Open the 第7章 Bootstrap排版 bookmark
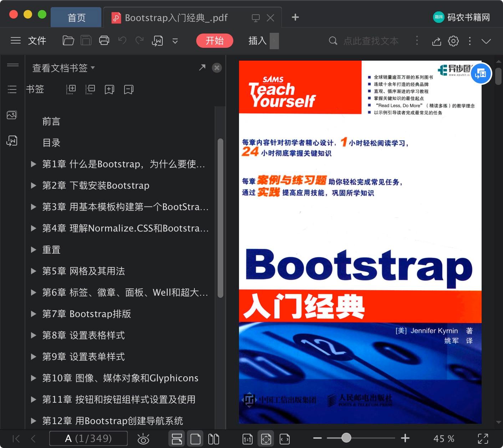Image resolution: width=503 pixels, height=448 pixels. tap(87, 314)
